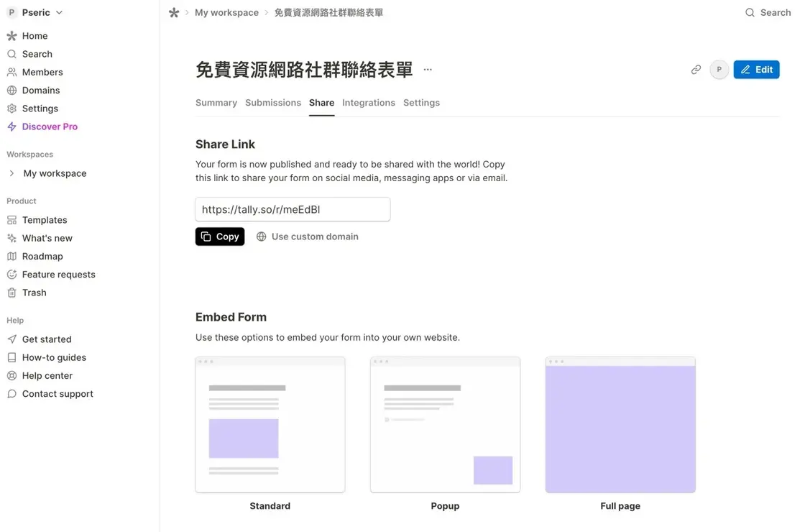
Task: Click the blue Edit button
Action: [756, 69]
